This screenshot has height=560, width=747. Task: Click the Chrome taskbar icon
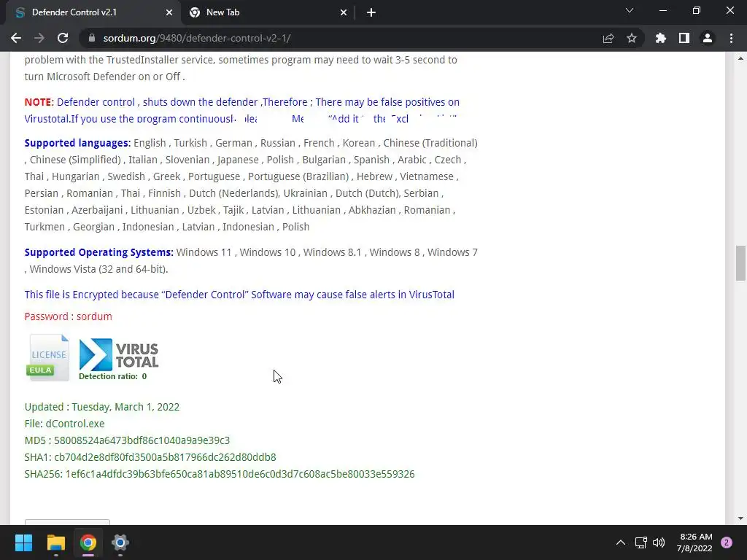click(x=88, y=542)
